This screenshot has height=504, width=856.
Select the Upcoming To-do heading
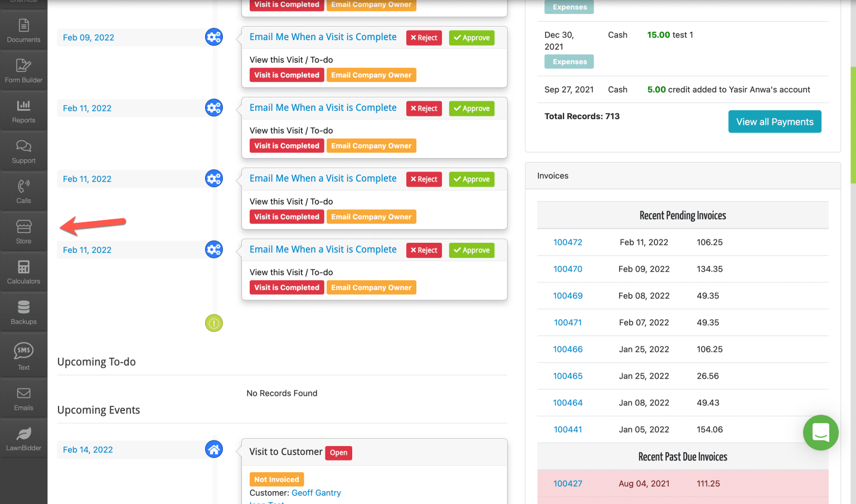click(x=96, y=362)
